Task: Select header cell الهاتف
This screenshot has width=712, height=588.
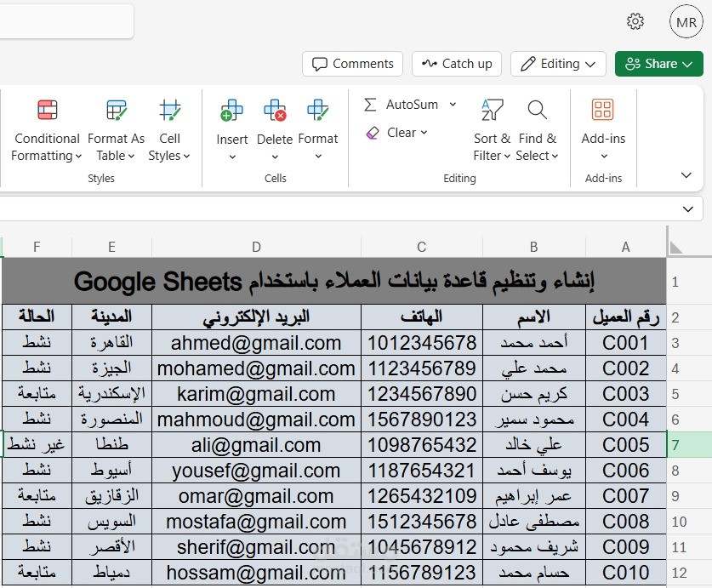Action: 421,317
